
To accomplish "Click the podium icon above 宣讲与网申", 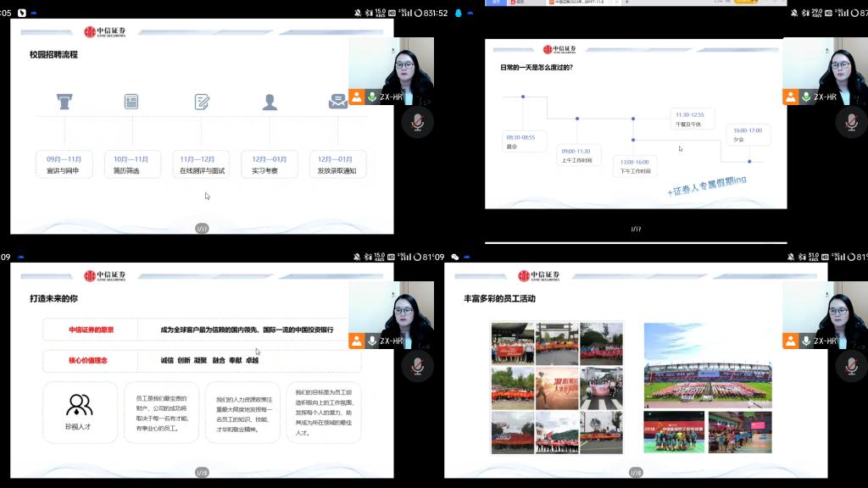I will point(64,102).
